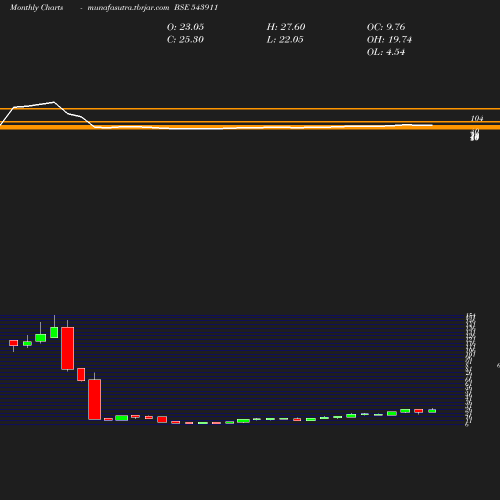
Task: Click the 'BSE 543911' symbol label
Action: point(196,7)
